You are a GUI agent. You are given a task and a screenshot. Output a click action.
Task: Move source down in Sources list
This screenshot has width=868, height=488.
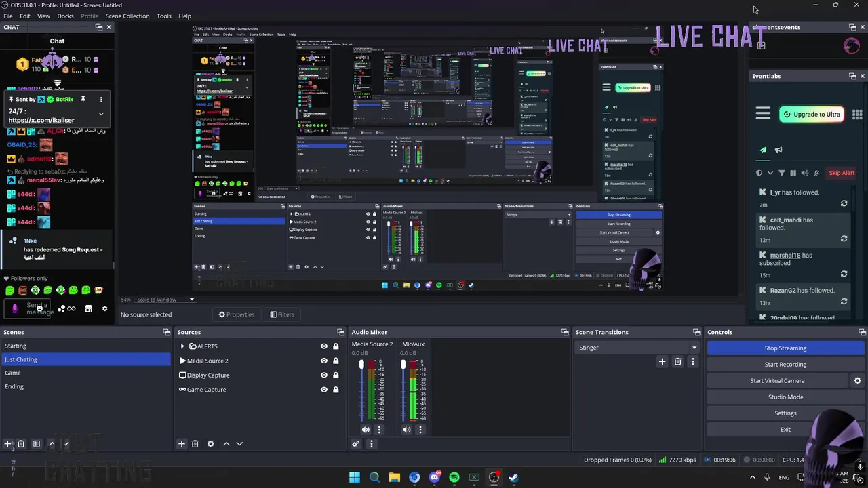(x=239, y=444)
